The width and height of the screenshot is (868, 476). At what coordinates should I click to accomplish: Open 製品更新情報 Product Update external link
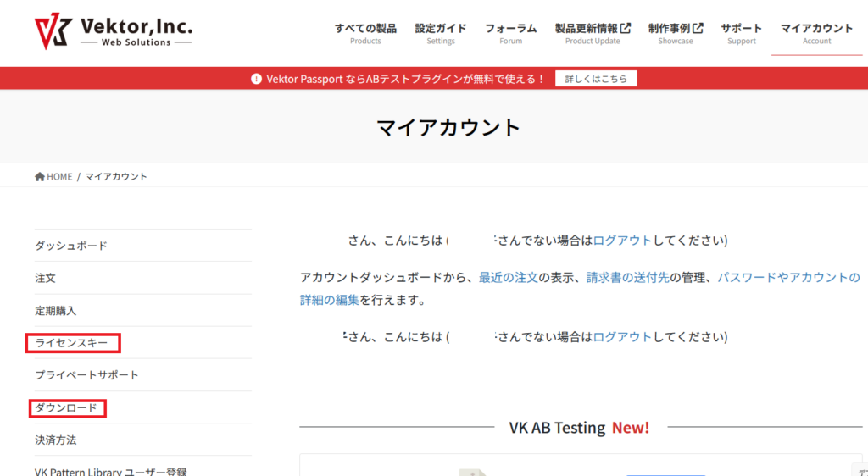click(x=593, y=33)
